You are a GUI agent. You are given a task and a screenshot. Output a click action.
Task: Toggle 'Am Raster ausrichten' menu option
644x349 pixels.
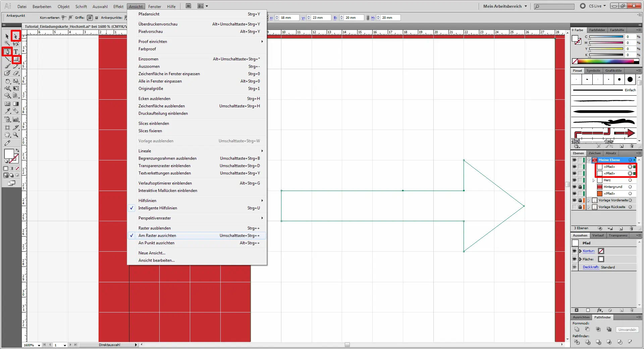pos(157,236)
